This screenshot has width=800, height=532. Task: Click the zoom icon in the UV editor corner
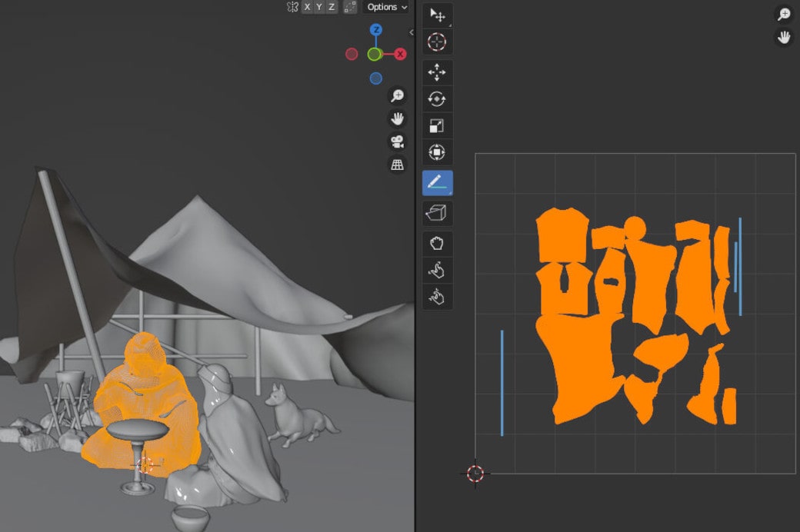(783, 13)
